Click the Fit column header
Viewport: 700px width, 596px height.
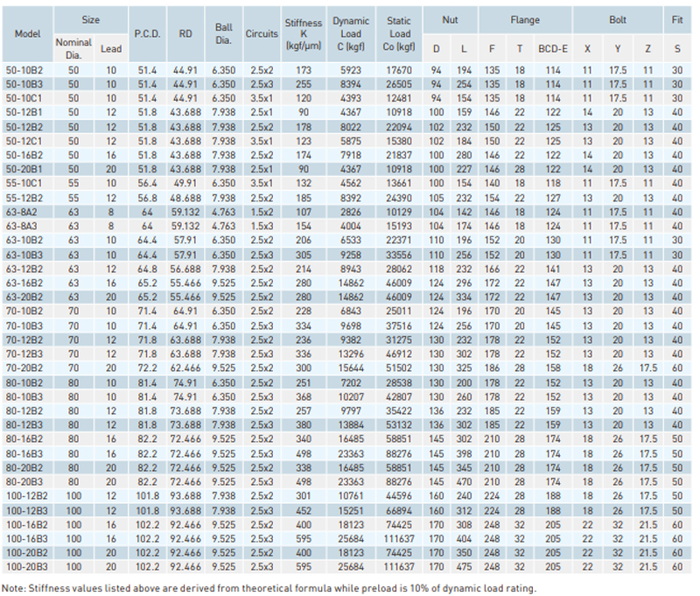pyautogui.click(x=678, y=19)
